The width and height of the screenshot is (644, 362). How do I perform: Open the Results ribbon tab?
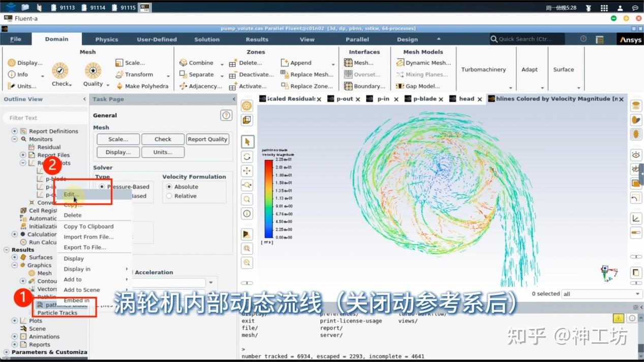tap(257, 40)
